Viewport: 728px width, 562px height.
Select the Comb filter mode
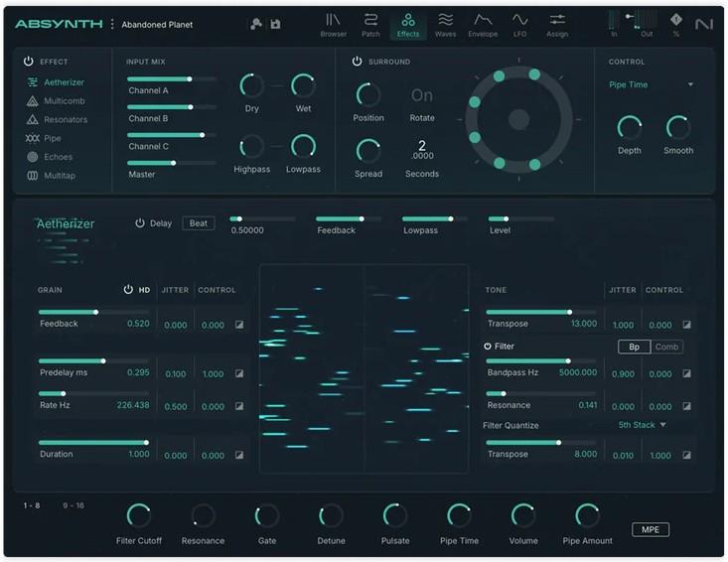[666, 347]
